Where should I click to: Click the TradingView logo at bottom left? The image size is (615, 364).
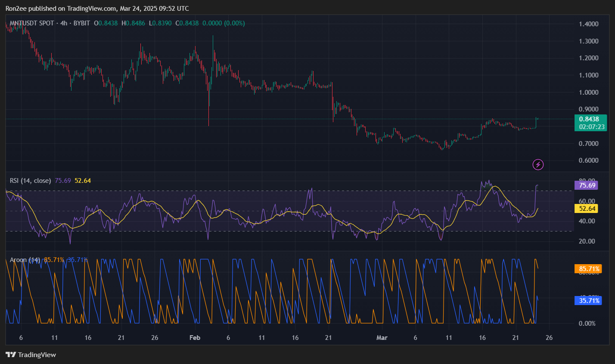coord(31,355)
